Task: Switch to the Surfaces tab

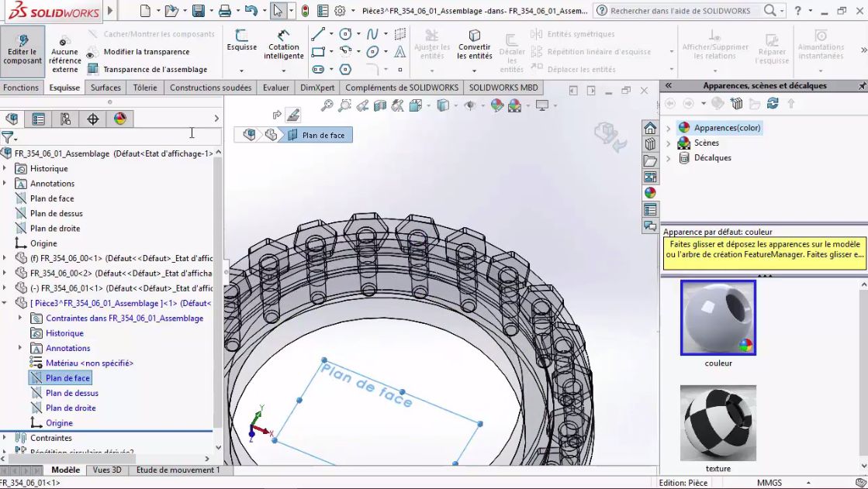Action: (x=105, y=88)
